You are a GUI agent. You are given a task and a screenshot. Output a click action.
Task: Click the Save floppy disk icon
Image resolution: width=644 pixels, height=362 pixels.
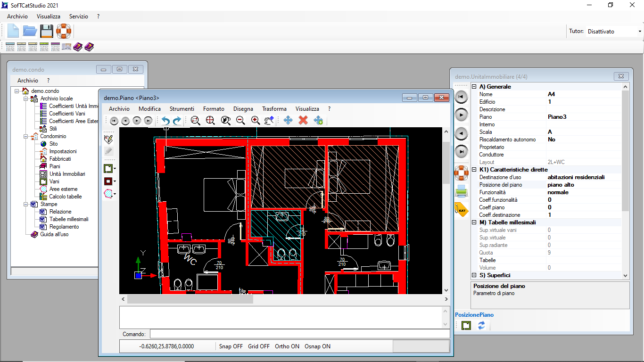tap(46, 31)
